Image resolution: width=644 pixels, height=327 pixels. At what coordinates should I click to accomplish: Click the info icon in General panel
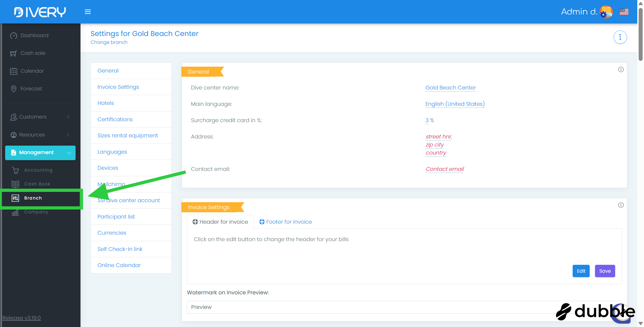(621, 70)
